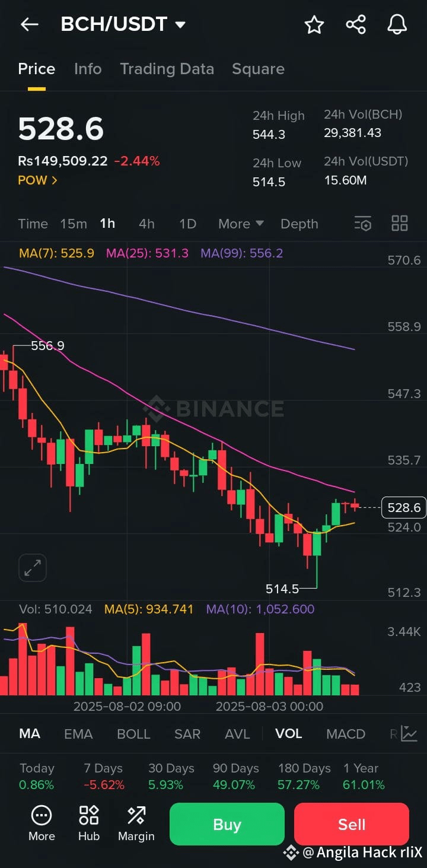Tap the Rs149,509.22 converted price
Image resolution: width=427 pixels, height=868 pixels.
[63, 161]
